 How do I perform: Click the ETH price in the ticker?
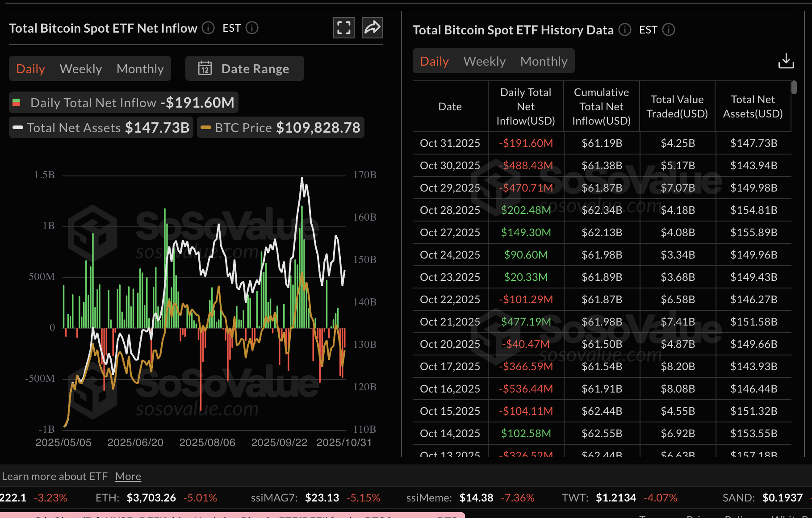(151, 497)
